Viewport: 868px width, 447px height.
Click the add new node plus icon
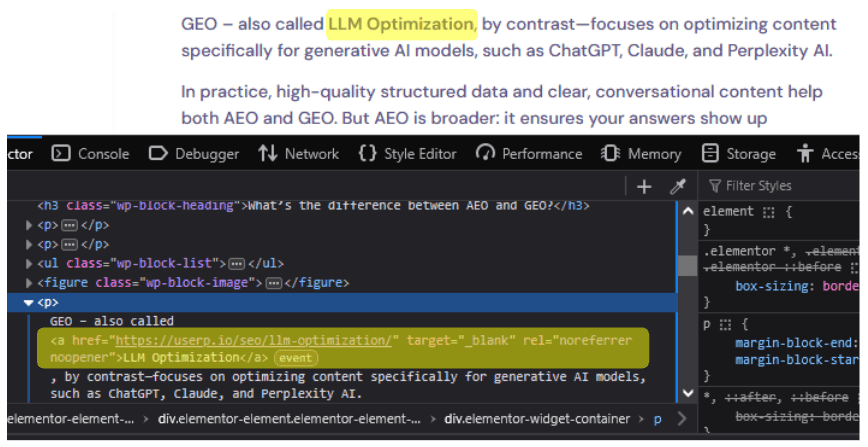[644, 186]
